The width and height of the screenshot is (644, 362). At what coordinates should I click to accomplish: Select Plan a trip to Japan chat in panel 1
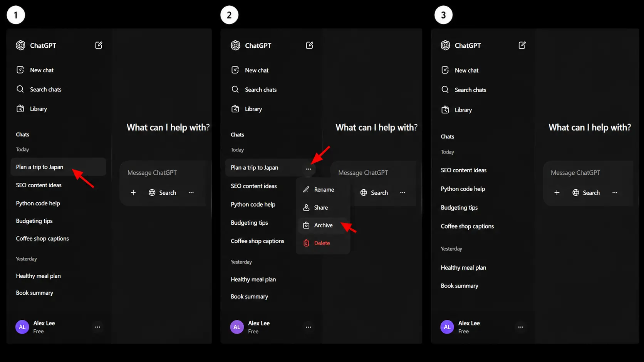(58, 167)
